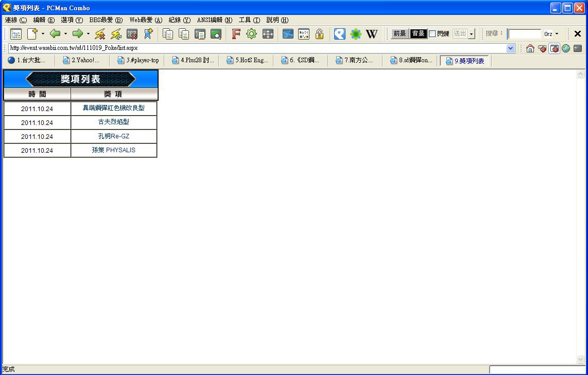588x375 pixels.
Task: Click the disconnect lightning icon with red X
Action: click(x=100, y=34)
